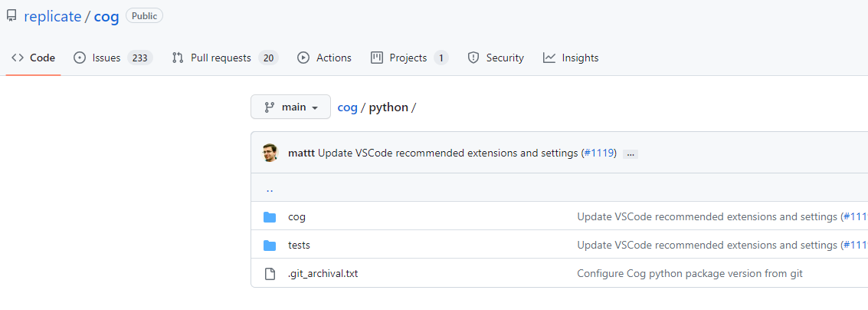
Task: Click the .git_archival.txt file icon
Action: (270, 274)
